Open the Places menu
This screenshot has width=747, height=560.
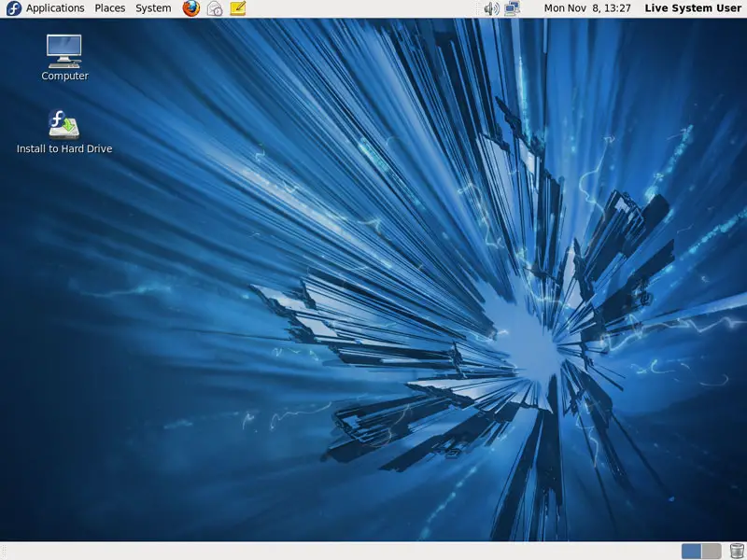(x=109, y=8)
